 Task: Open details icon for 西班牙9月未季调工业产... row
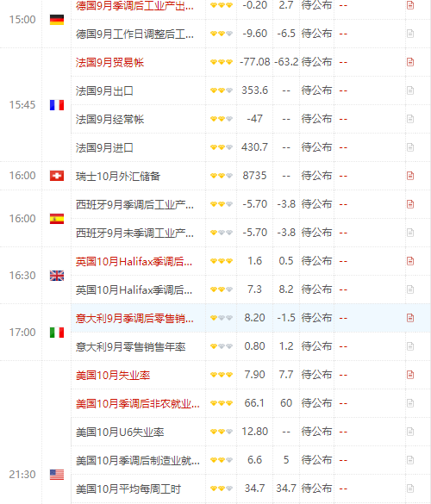pos(410,233)
